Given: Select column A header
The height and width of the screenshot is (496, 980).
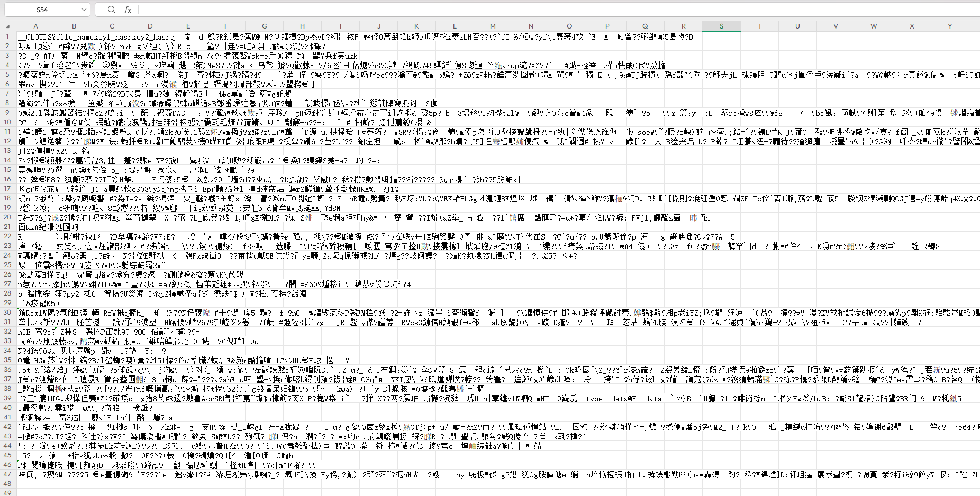Looking at the screenshot, I should tap(35, 25).
